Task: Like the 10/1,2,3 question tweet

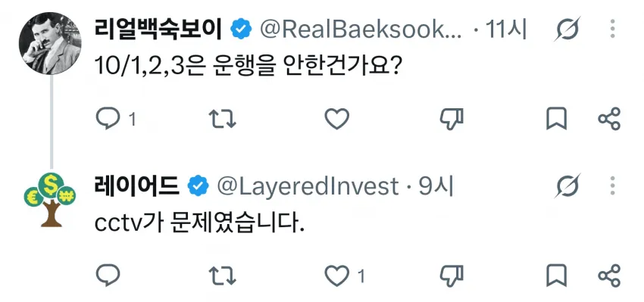Action: pyautogui.click(x=337, y=119)
